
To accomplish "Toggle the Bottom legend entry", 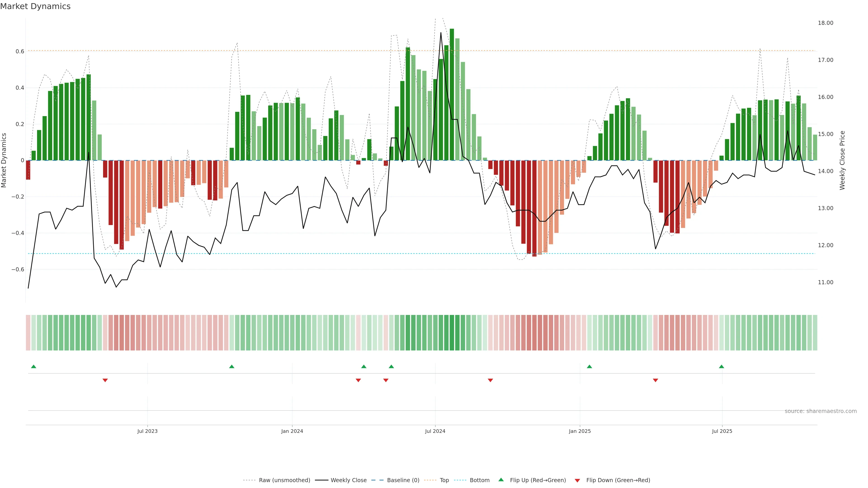I will coord(479,480).
